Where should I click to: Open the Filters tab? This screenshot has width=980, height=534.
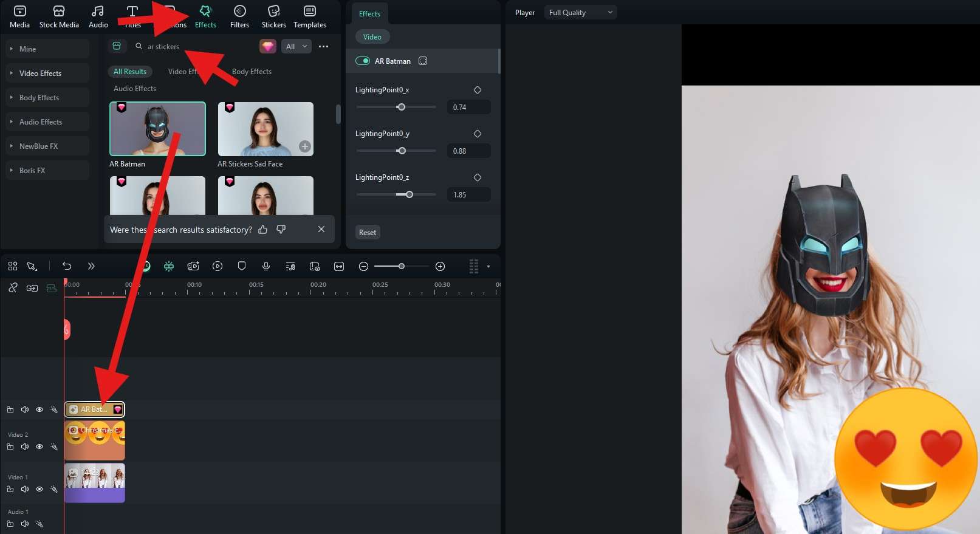[x=239, y=17]
